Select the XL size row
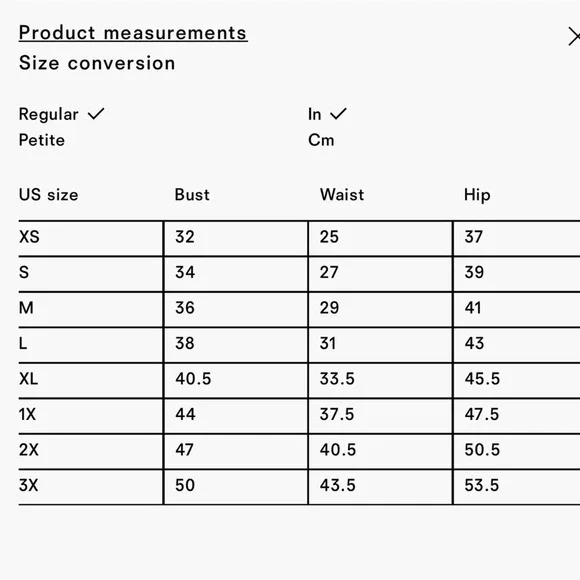The height and width of the screenshot is (580, 580). pos(299,381)
